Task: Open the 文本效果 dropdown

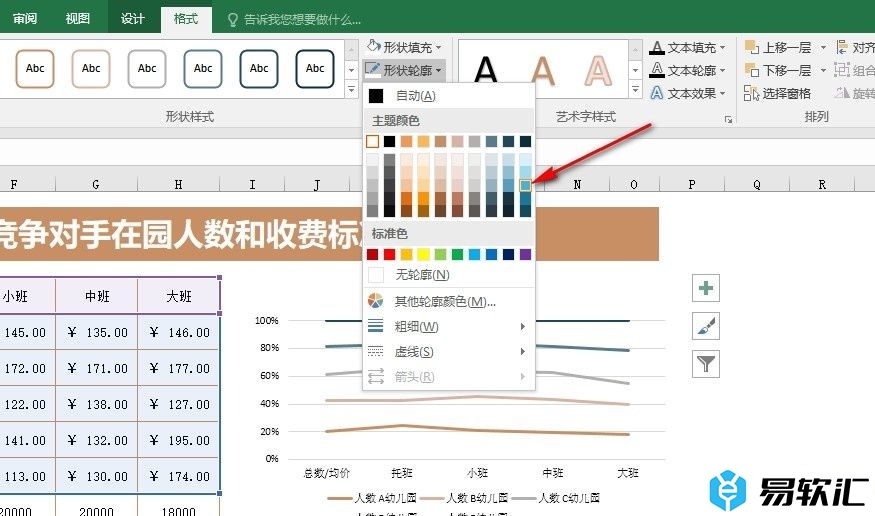Action: [x=687, y=93]
